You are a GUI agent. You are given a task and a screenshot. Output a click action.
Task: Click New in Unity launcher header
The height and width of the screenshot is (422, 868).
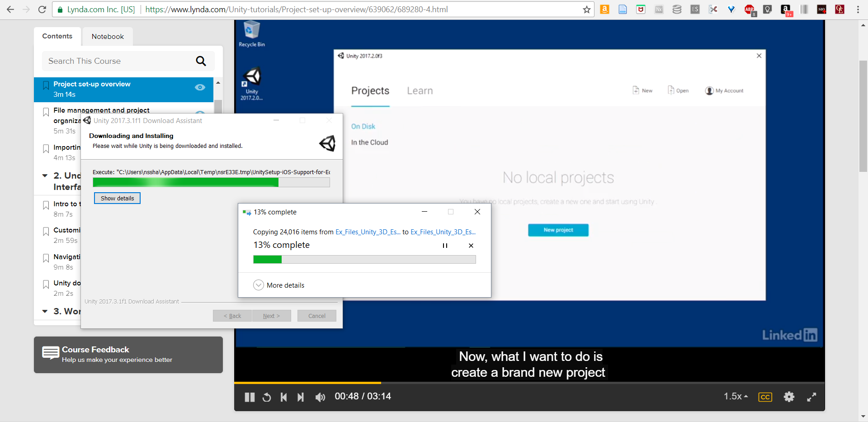[x=642, y=90]
